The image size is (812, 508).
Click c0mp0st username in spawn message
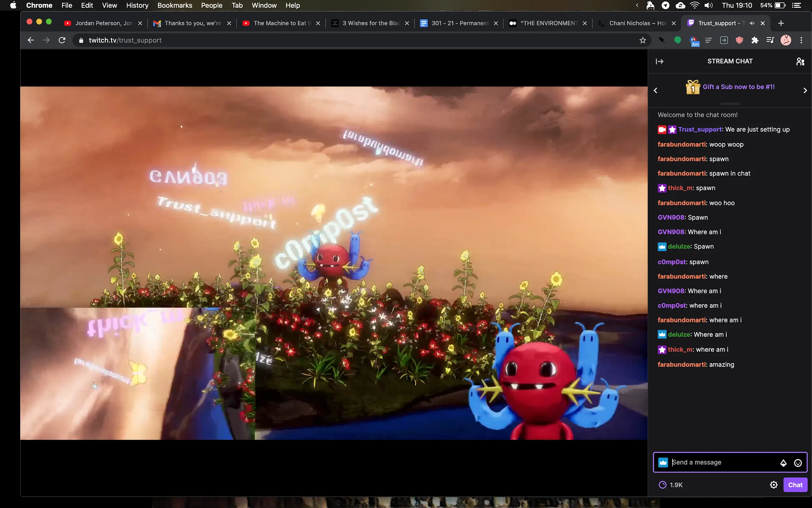672,262
